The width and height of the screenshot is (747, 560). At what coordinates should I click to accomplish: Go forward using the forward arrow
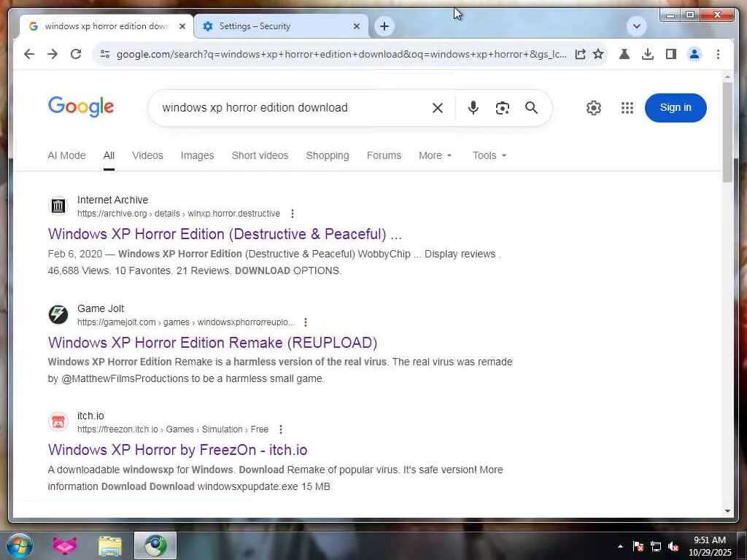pos(53,54)
